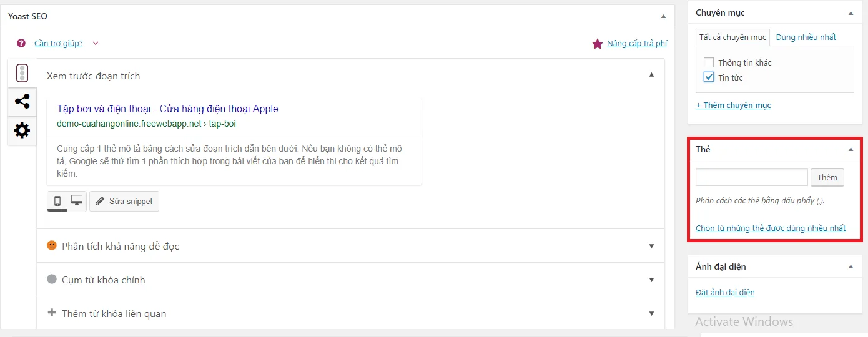Image resolution: width=868 pixels, height=337 pixels.
Task: Expand Phân tích khả năng dễ đọc section
Action: pyautogui.click(x=651, y=246)
